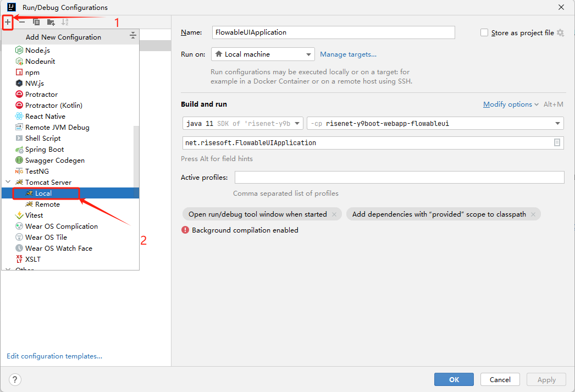Click the browse icon in main class field
The width and height of the screenshot is (575, 392).
[557, 142]
